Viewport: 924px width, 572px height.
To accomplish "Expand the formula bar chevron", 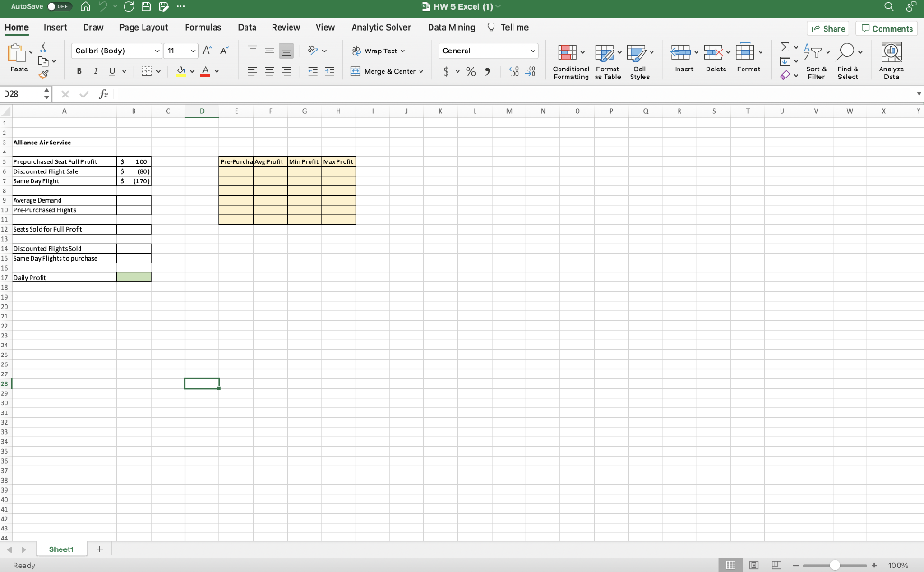I will [918, 94].
